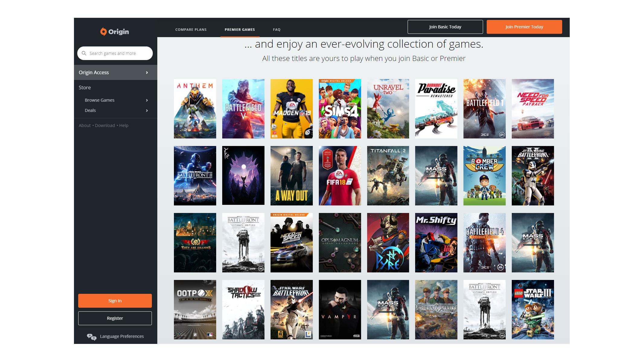Click the Sims 4 Digital Deluxe icon
The image size is (644, 362).
coord(340,108)
